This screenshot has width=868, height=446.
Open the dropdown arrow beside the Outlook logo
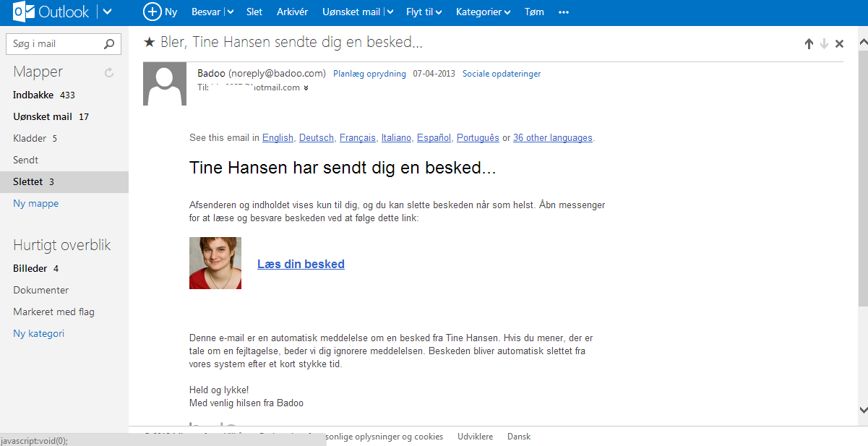tap(107, 12)
